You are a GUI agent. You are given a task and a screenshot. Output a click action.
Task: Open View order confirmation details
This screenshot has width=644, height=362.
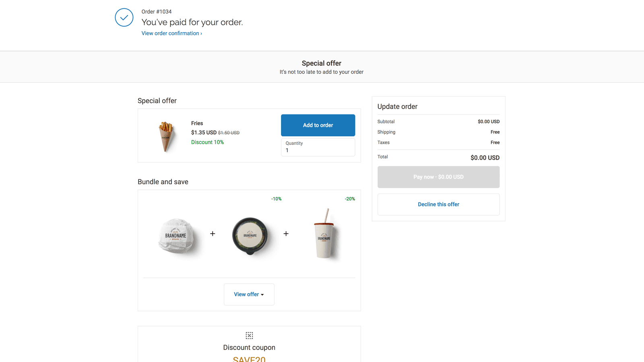coord(171,33)
